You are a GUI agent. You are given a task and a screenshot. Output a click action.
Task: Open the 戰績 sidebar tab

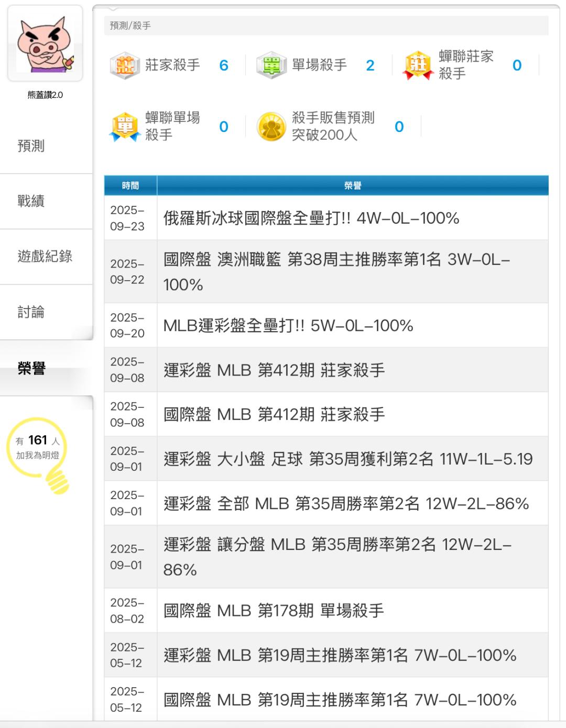46,201
